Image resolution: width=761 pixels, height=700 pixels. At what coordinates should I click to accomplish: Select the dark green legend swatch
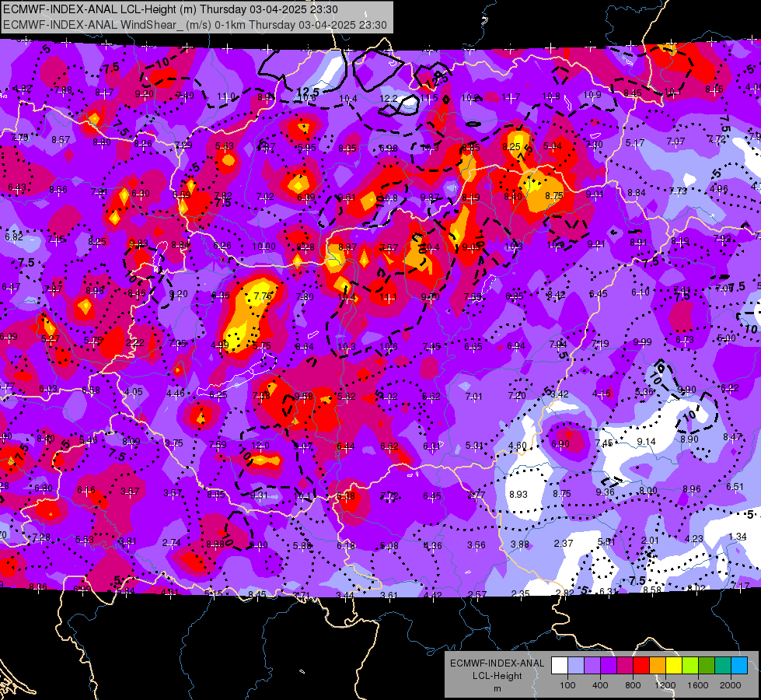pyautogui.click(x=707, y=666)
